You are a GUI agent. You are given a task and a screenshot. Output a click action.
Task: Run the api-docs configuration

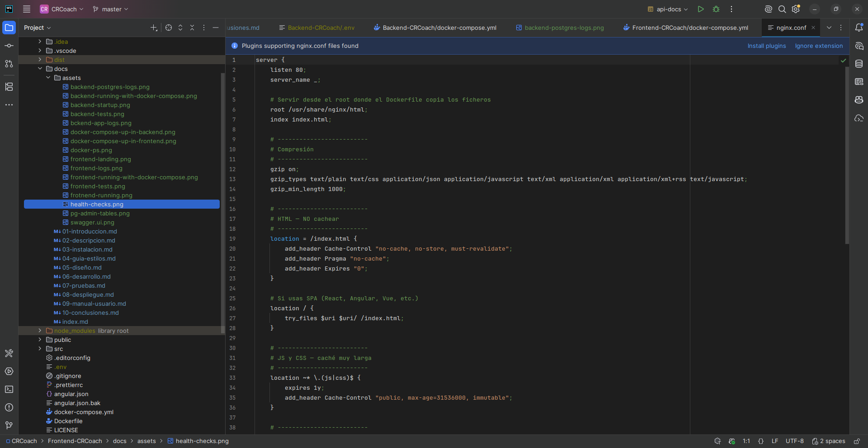701,9
